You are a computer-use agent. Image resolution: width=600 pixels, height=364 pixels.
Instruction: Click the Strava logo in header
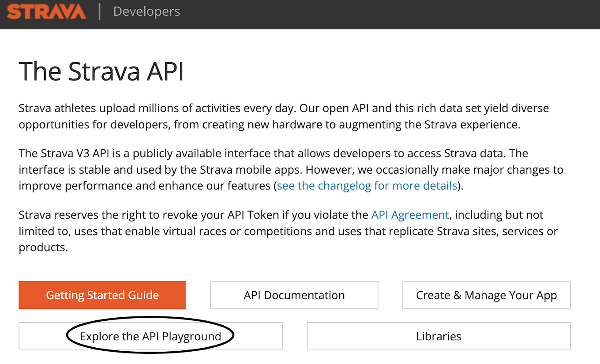coord(46,11)
